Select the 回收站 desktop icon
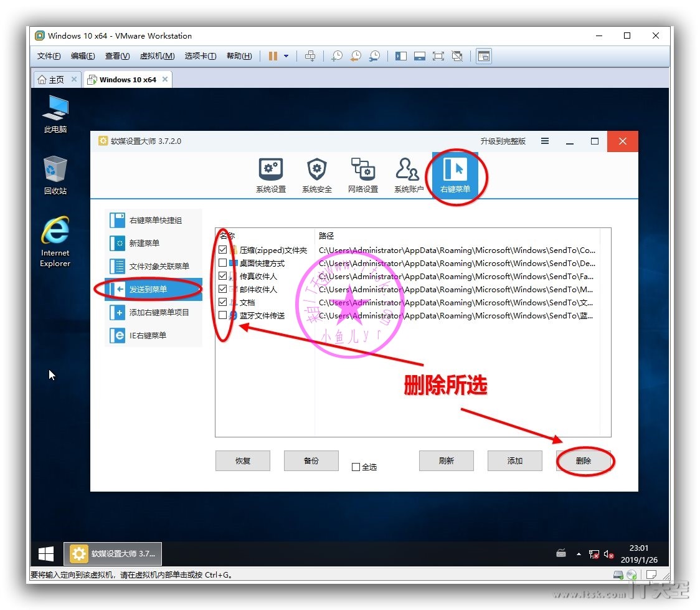Viewport: 700px width, 610px height. pyautogui.click(x=55, y=175)
